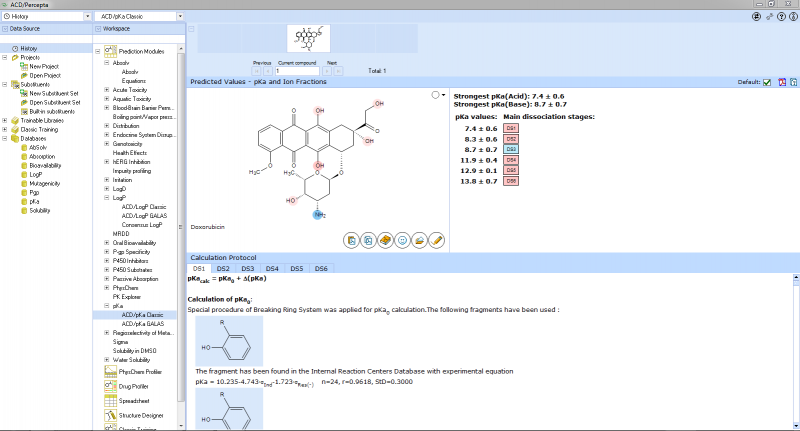Click the Current compound number field
Viewport: 800px width, 431px height.
point(297,71)
